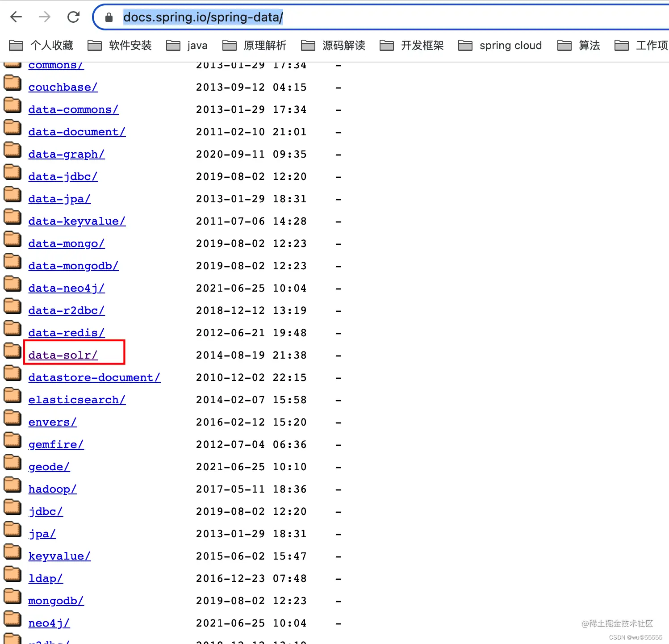Click the browser forward arrow
669x644 pixels.
[45, 17]
